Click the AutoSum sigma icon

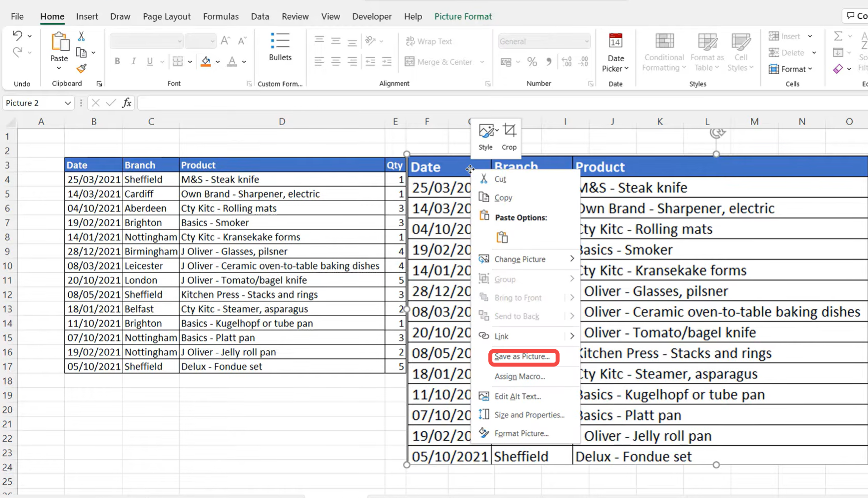click(x=838, y=36)
